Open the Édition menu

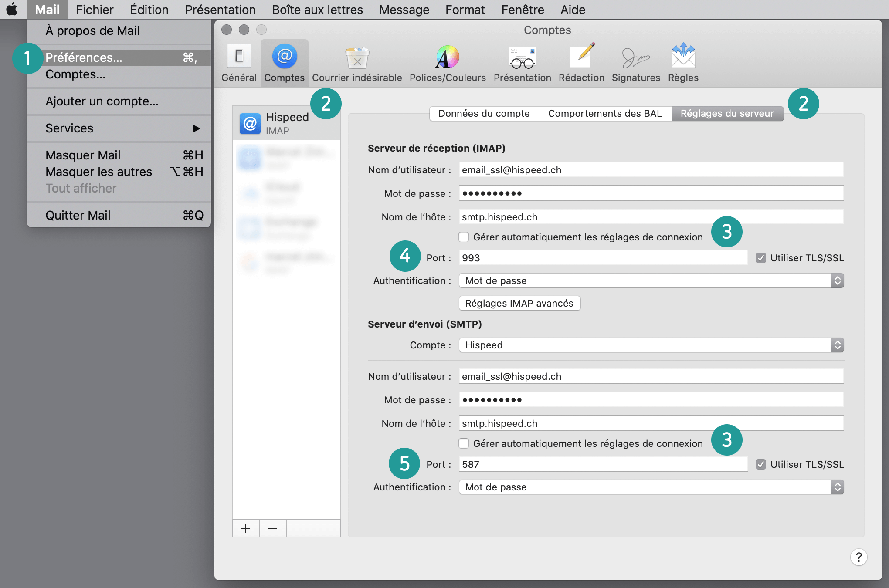click(149, 9)
